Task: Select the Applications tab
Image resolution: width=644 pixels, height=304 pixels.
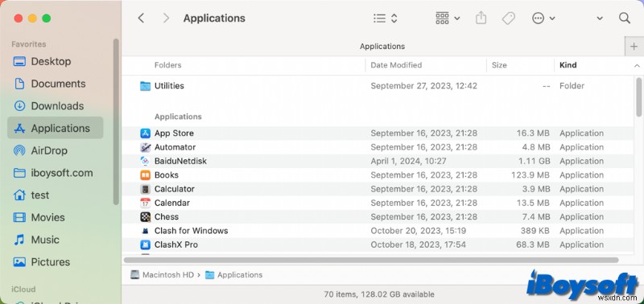Action: pyautogui.click(x=382, y=47)
